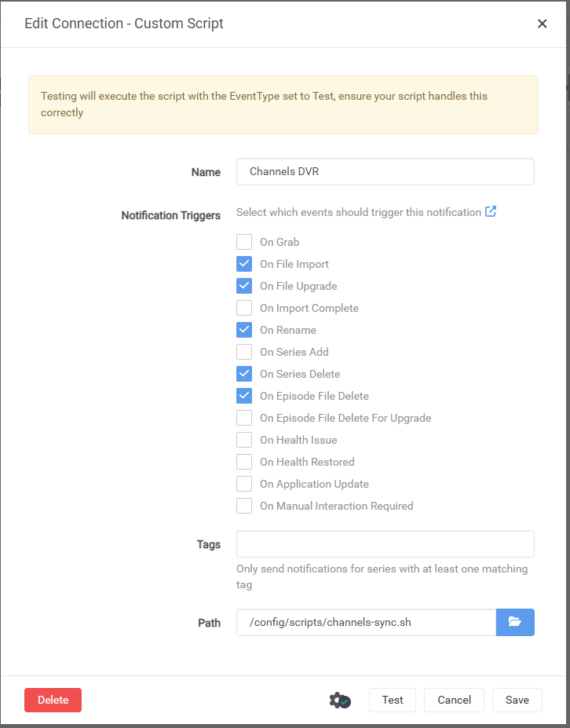Click the advanced settings gear icon

(x=339, y=700)
